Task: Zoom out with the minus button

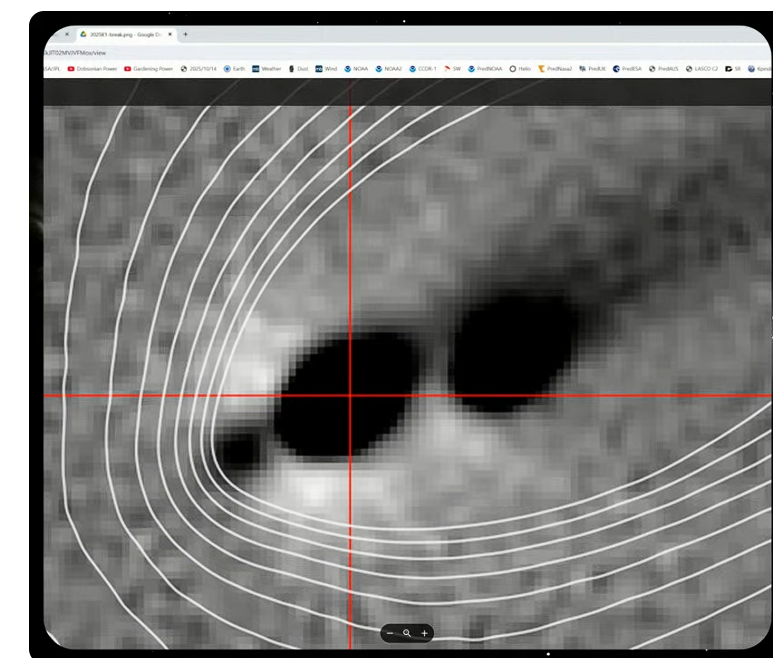Action: click(390, 633)
